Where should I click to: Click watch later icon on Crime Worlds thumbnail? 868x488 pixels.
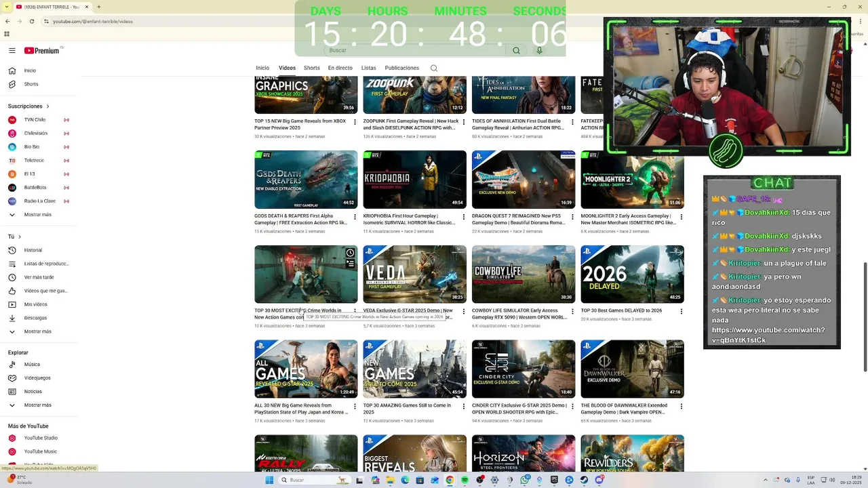click(350, 253)
